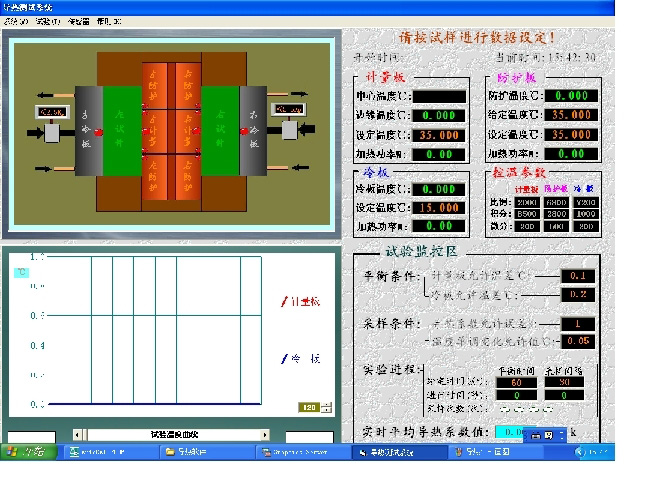Click the right pump icon in diagram

point(291,129)
